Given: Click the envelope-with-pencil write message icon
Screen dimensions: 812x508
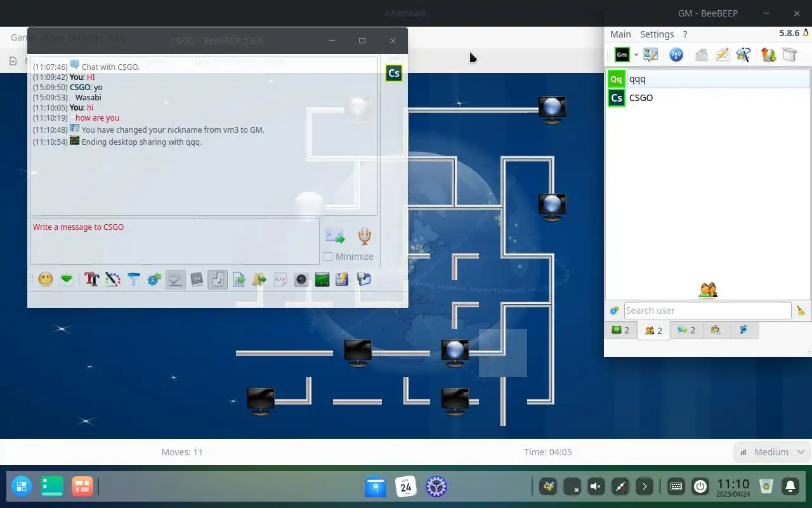Looking at the screenshot, I should pyautogui.click(x=722, y=55).
